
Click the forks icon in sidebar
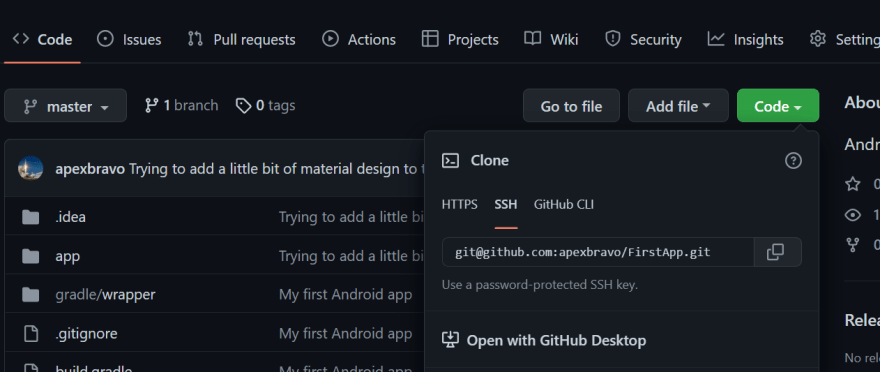tap(853, 245)
